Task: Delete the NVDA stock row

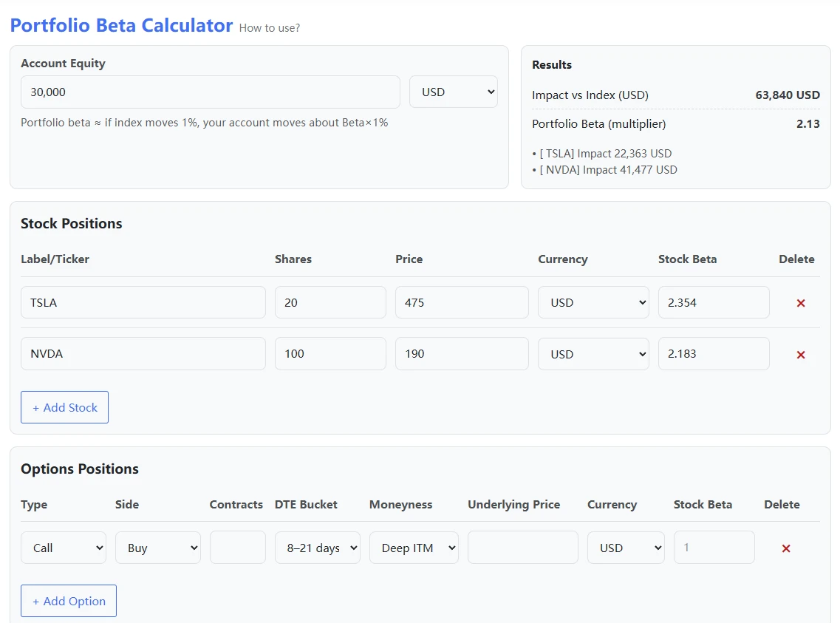Action: (800, 355)
